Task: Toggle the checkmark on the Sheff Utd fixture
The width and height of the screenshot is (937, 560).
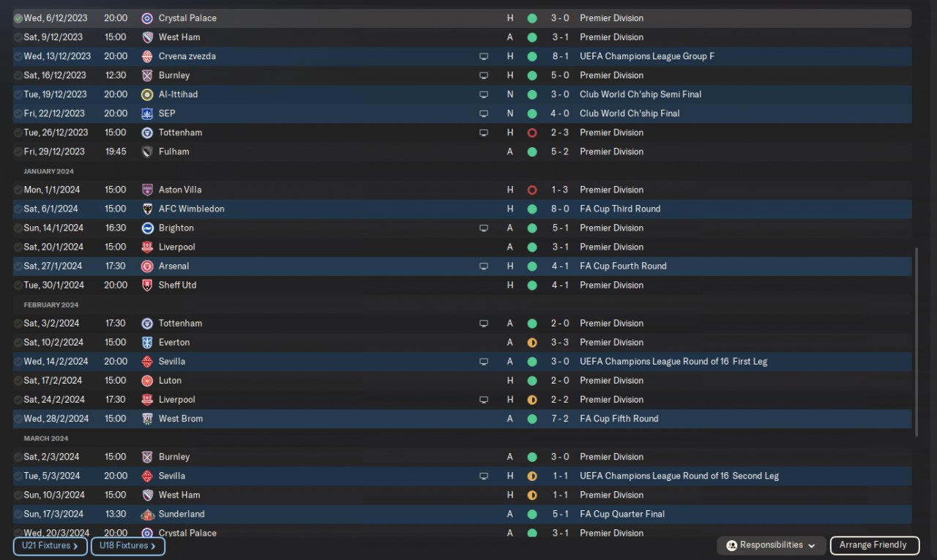Action: 18,285
